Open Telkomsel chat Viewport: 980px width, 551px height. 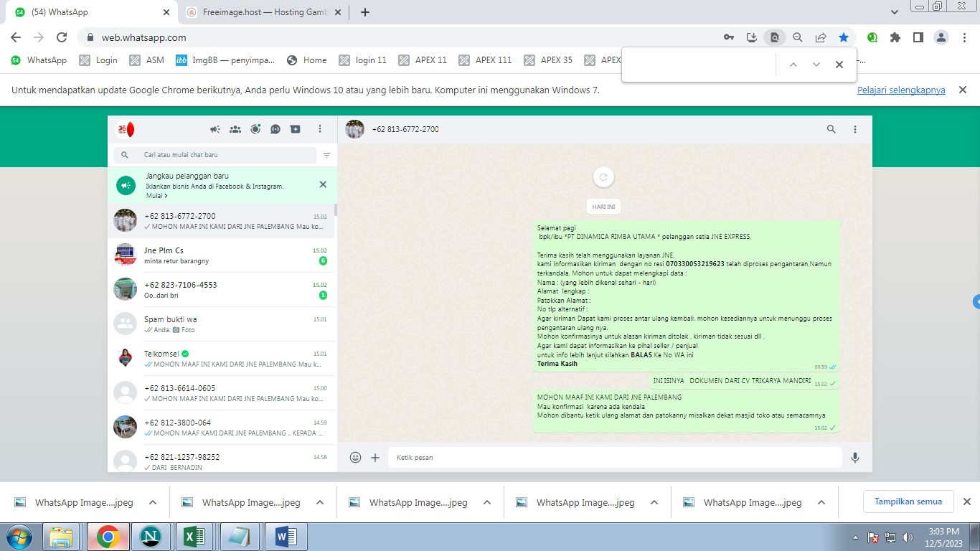tap(221, 359)
